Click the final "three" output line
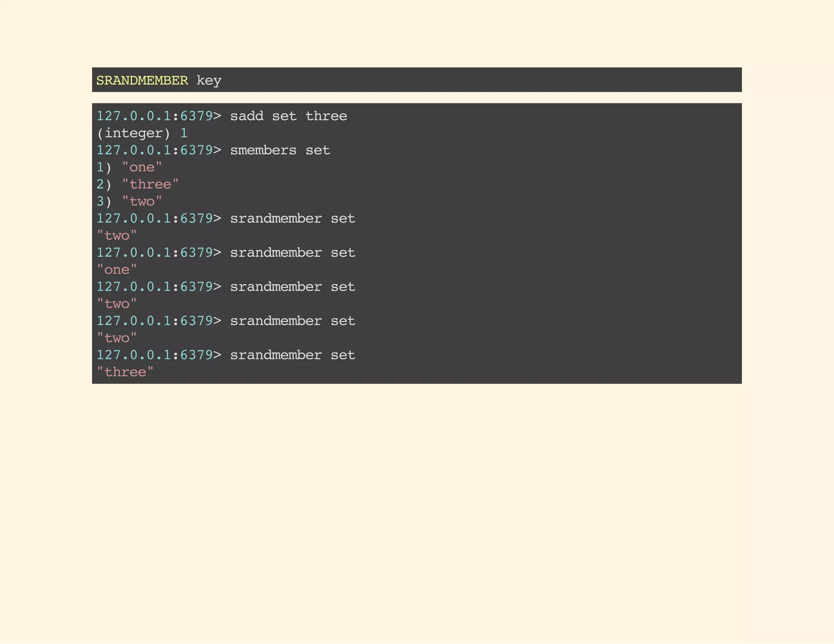The image size is (834, 644). (x=125, y=372)
